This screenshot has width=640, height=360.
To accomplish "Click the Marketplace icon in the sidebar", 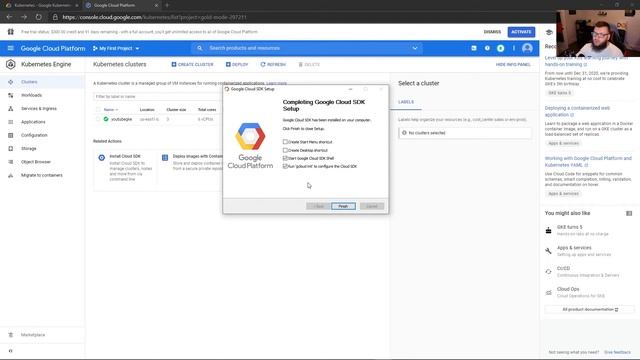I will pos(11,335).
